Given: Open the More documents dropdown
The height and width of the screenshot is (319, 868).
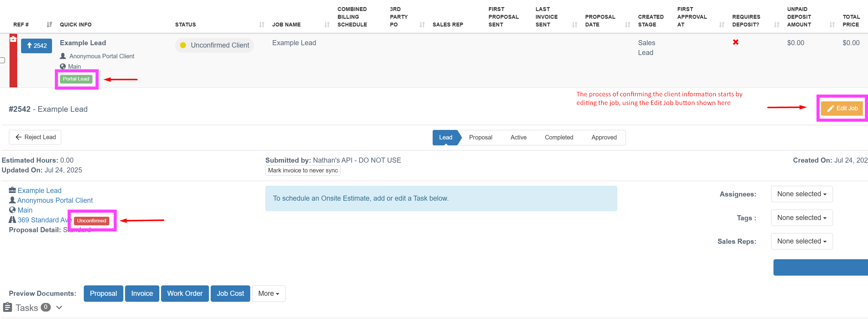Looking at the screenshot, I should coord(268,293).
